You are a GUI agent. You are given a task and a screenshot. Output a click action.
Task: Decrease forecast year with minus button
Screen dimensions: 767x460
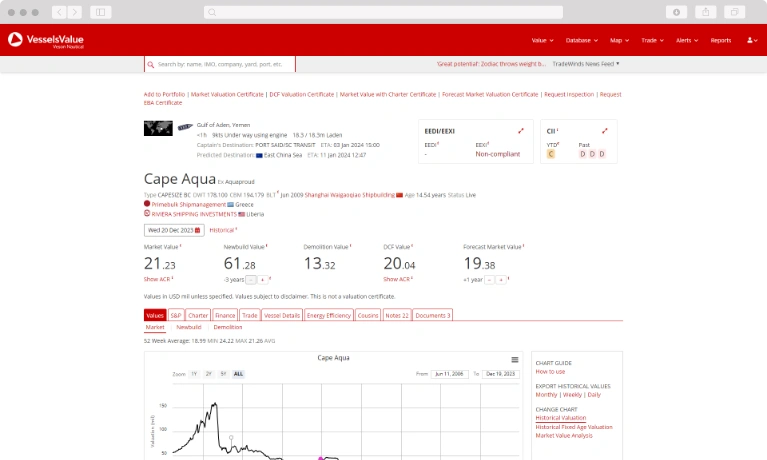point(489,280)
